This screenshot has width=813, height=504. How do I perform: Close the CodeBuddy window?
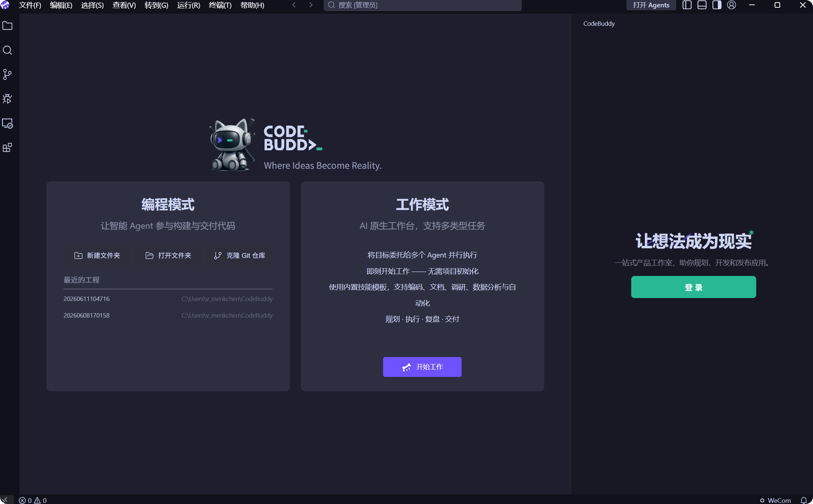pos(803,5)
